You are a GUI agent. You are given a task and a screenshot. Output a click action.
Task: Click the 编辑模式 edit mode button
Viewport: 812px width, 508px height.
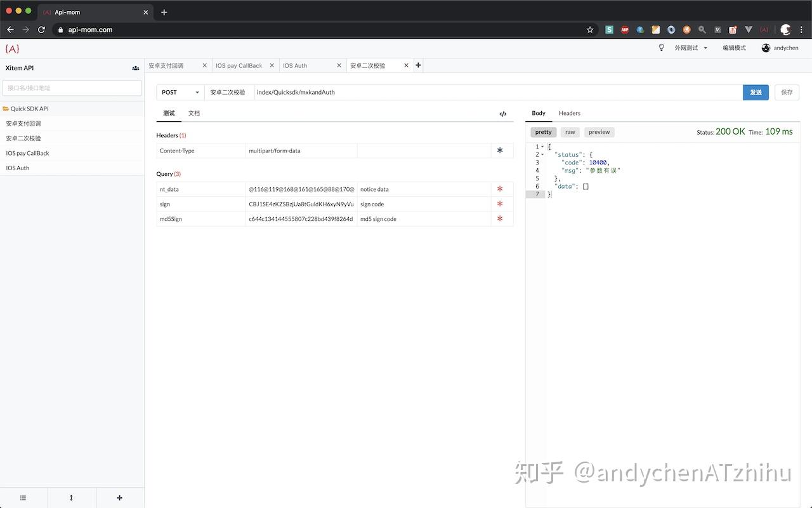(735, 48)
